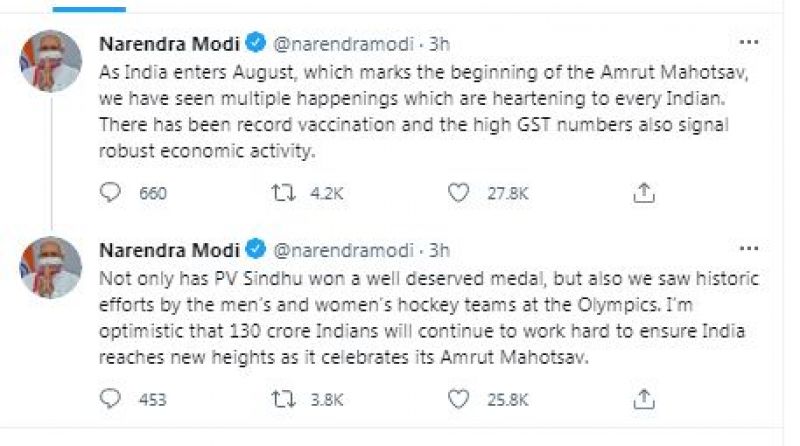The image size is (800, 446).
Task: Share the first tweet about record vaccination
Action: pyautogui.click(x=646, y=192)
